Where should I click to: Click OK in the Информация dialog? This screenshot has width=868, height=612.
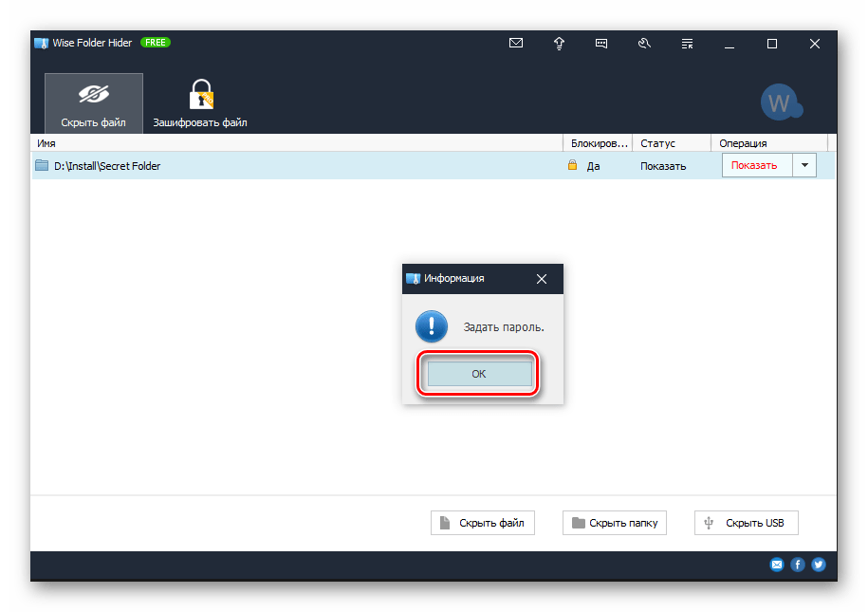pos(479,373)
